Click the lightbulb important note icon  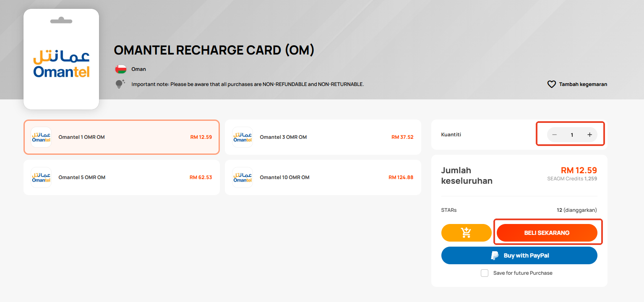tap(120, 84)
